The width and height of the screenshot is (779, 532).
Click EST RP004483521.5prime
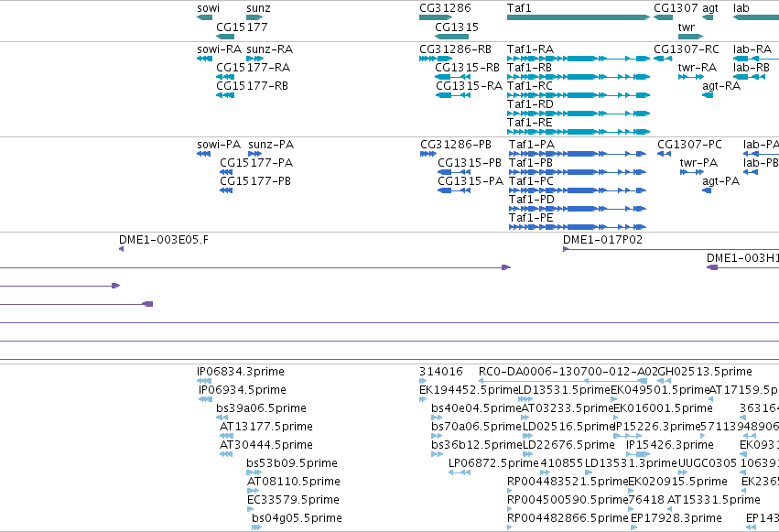(568, 482)
